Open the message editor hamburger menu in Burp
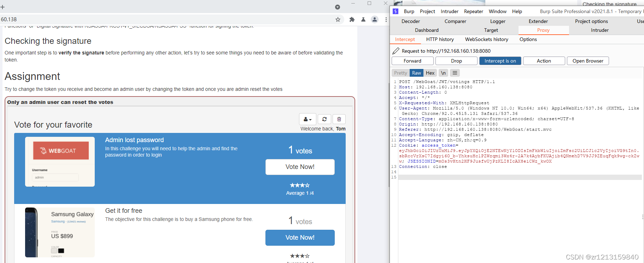644x263 pixels. coord(455,73)
